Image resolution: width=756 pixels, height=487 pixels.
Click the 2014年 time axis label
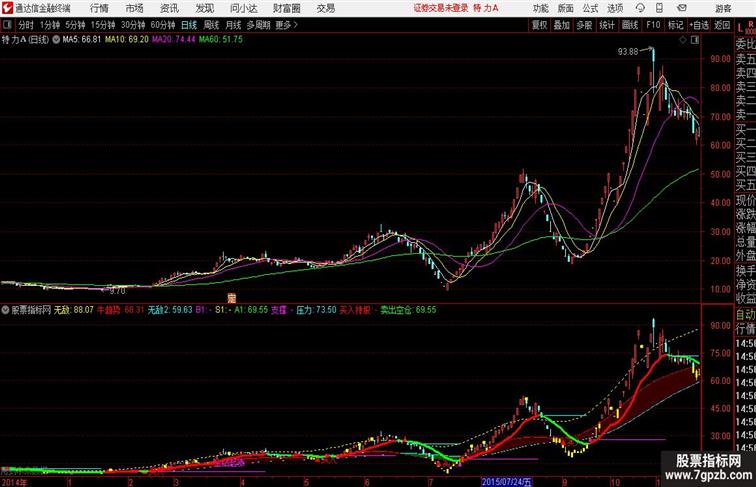click(x=14, y=482)
